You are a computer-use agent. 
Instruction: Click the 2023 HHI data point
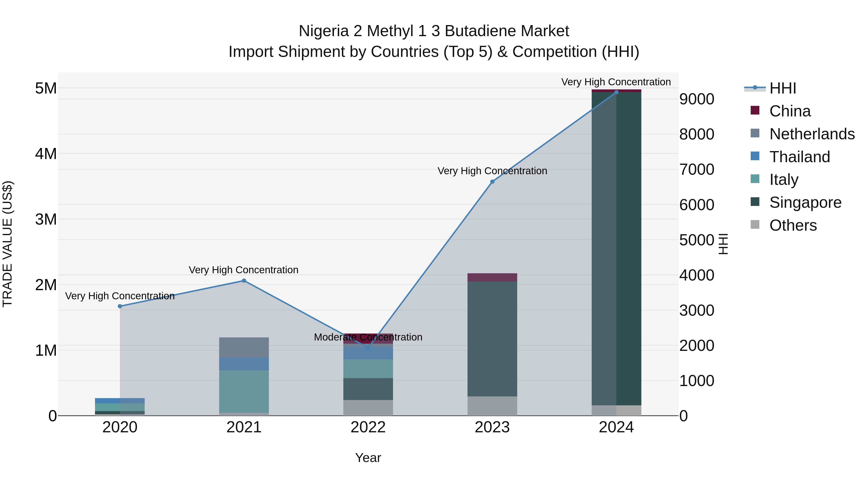[492, 181]
